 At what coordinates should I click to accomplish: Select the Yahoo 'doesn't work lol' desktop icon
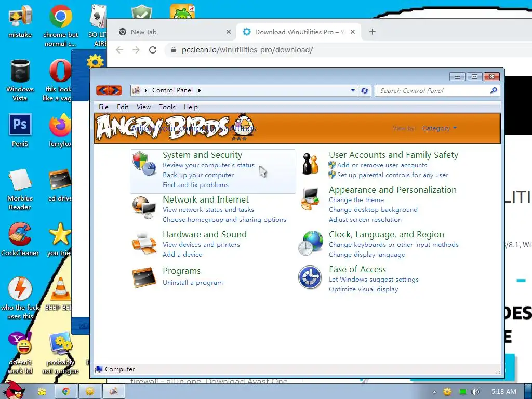pos(20,353)
